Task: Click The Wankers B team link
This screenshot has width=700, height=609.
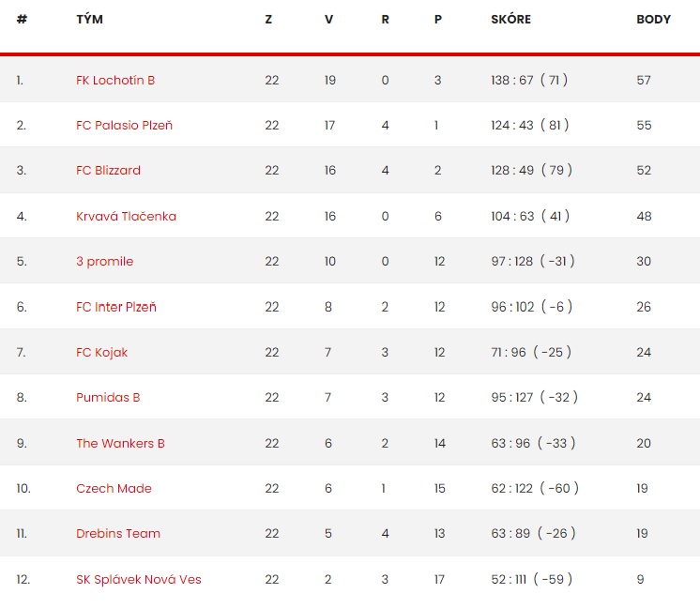Action: point(120,443)
